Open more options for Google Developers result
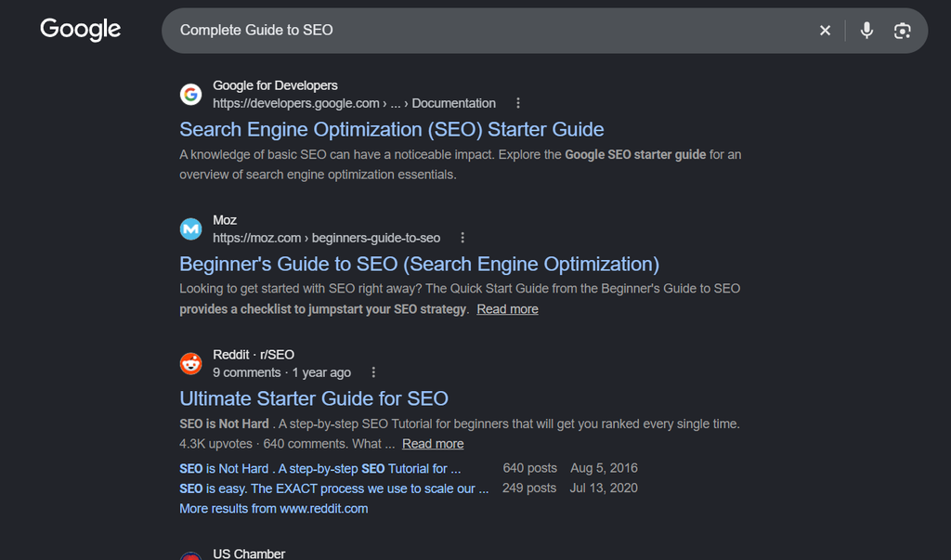The height and width of the screenshot is (560, 951). tap(518, 103)
